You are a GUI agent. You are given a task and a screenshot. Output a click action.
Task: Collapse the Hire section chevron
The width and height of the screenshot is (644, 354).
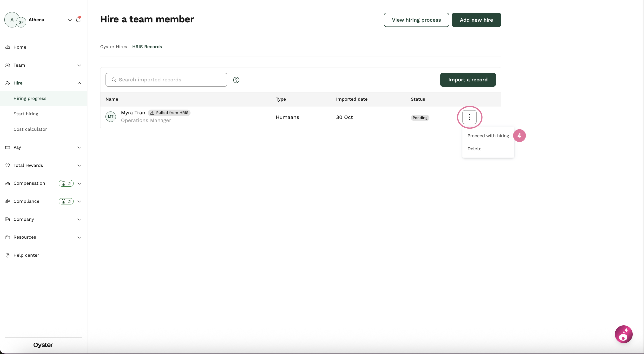pos(79,83)
